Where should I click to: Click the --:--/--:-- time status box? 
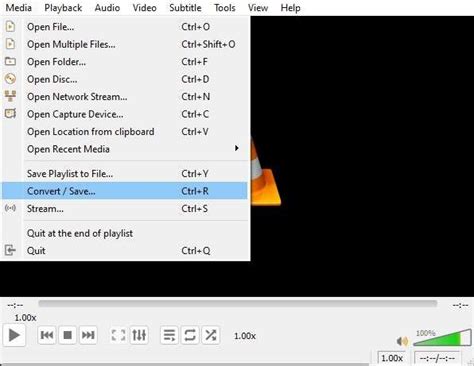pos(437,358)
